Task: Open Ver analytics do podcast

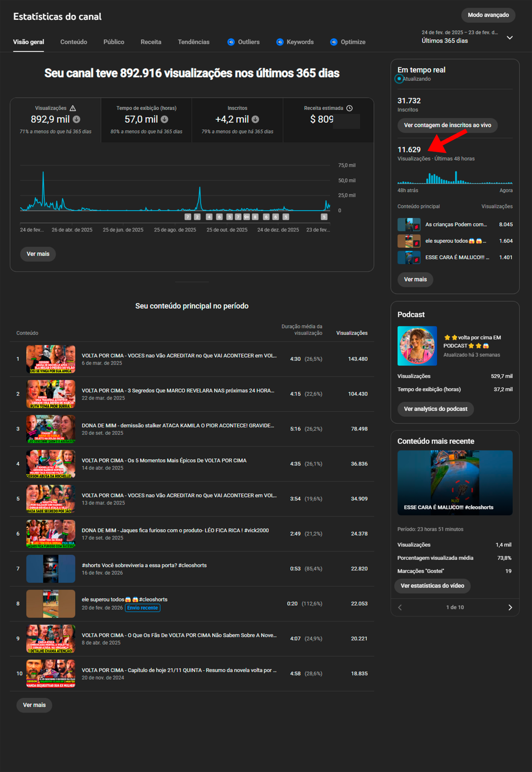Action: click(436, 409)
